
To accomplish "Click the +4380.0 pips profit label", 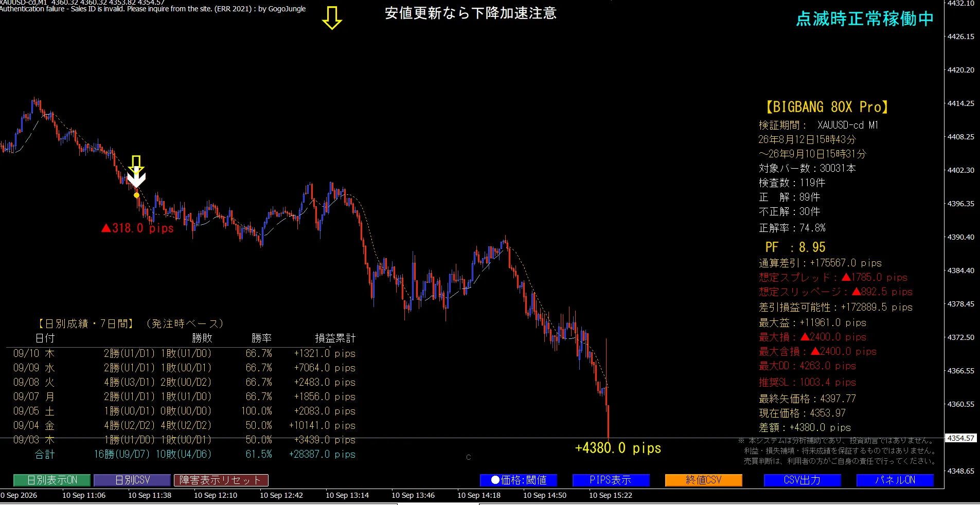I will tap(618, 448).
